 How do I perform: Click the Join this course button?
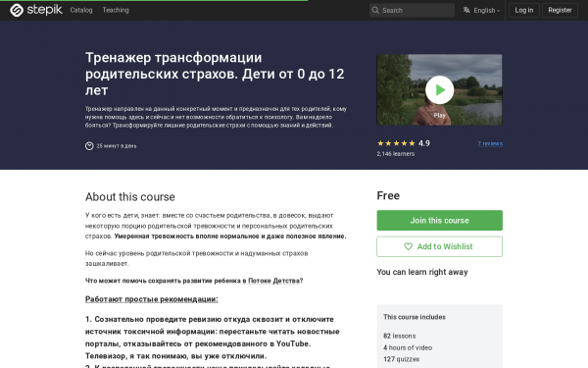439,221
